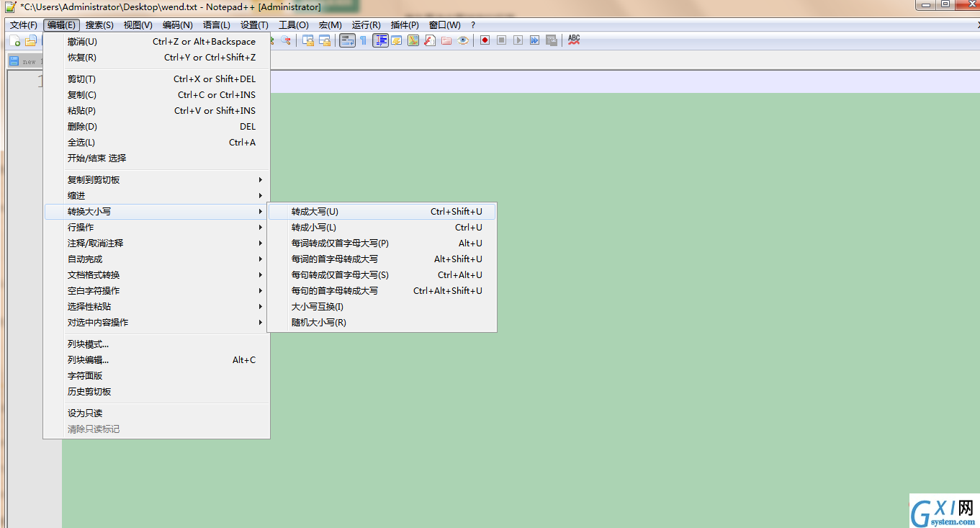The width and height of the screenshot is (980, 528).
Task: Open the 插件(P) menu
Action: click(405, 25)
